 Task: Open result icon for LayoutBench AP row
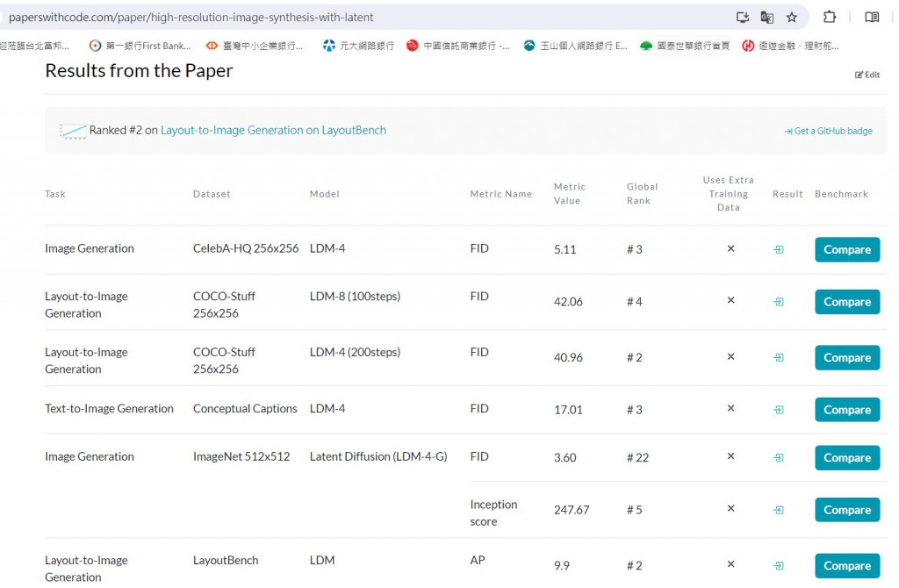click(779, 566)
